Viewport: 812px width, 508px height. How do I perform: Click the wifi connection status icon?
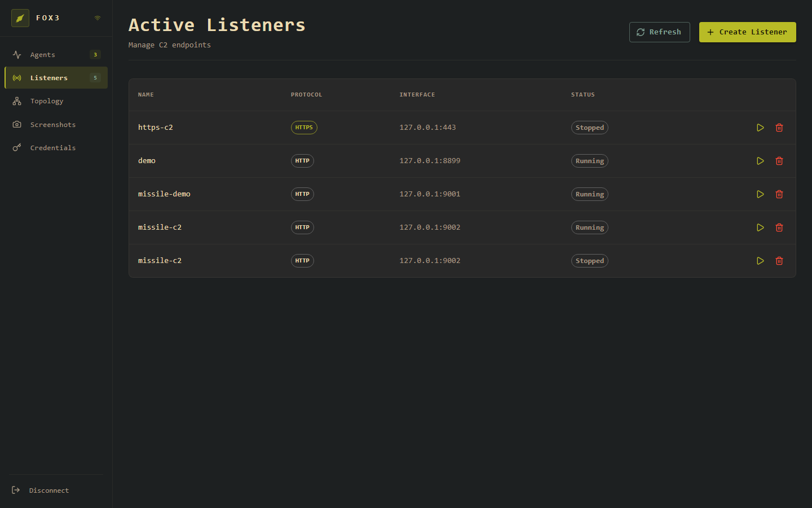coord(98,18)
